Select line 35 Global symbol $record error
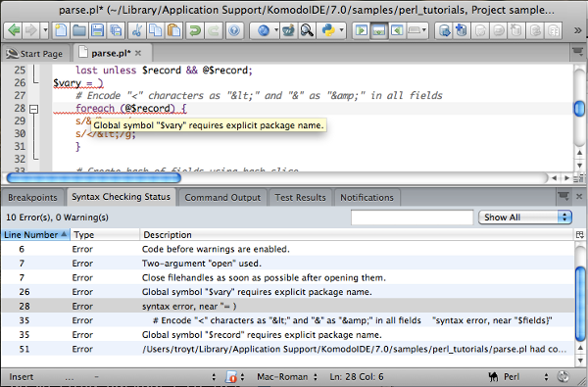This screenshot has width=588, height=387. [x=287, y=334]
